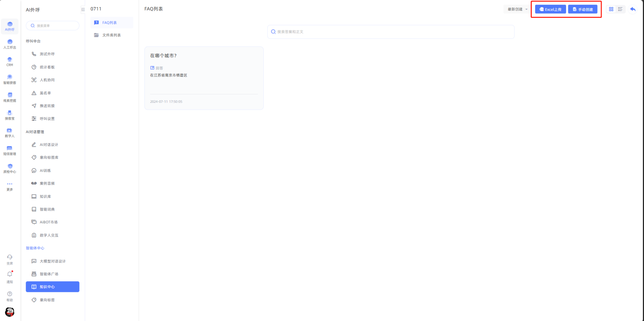644x321 pixels.
Task: Open the 在哪个城市? FAQ card
Action: [204, 78]
